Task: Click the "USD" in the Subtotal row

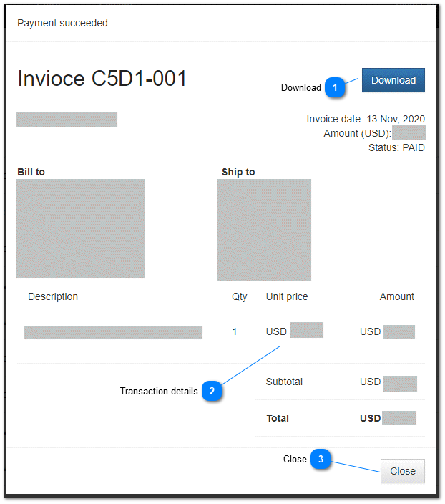Action: pyautogui.click(x=370, y=382)
